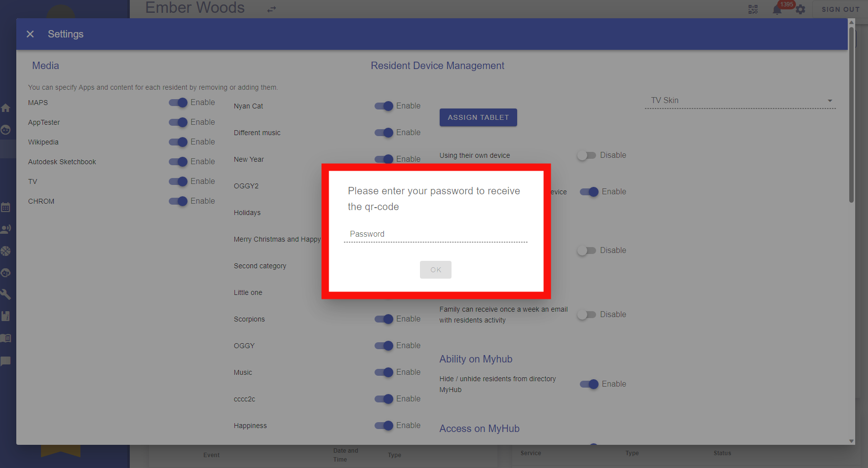The image size is (868, 468).
Task: Close the Settings panel with the X icon
Action: [30, 34]
